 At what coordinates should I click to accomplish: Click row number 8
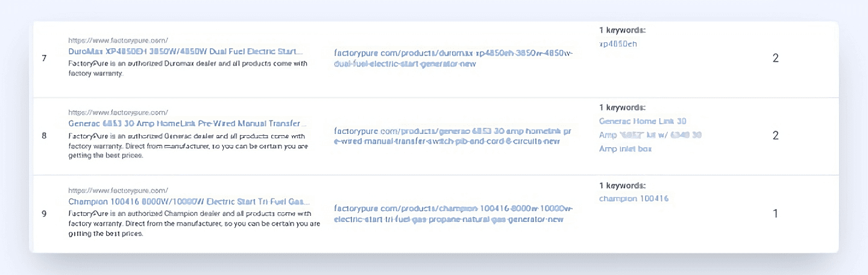click(44, 136)
